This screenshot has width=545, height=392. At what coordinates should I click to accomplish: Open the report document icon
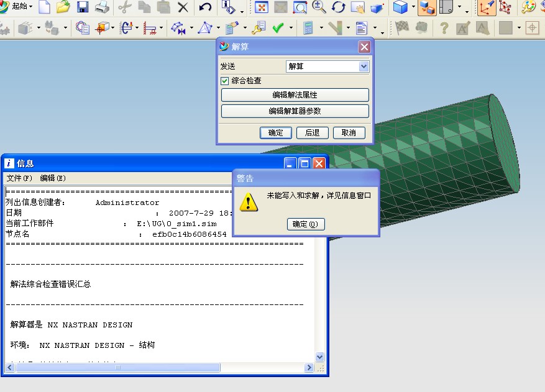click(x=362, y=28)
